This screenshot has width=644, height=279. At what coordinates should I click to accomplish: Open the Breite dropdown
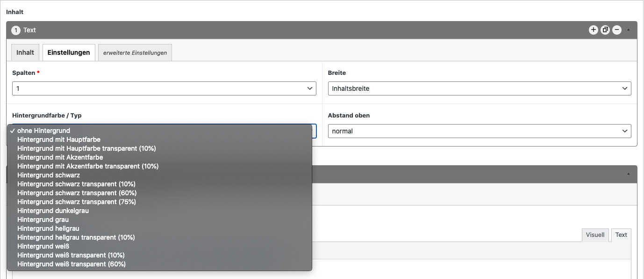(x=479, y=88)
